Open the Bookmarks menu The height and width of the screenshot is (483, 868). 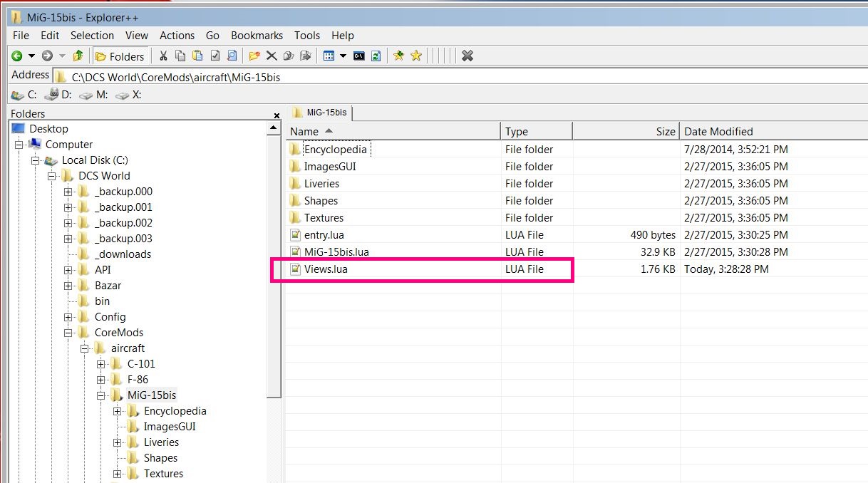click(257, 35)
